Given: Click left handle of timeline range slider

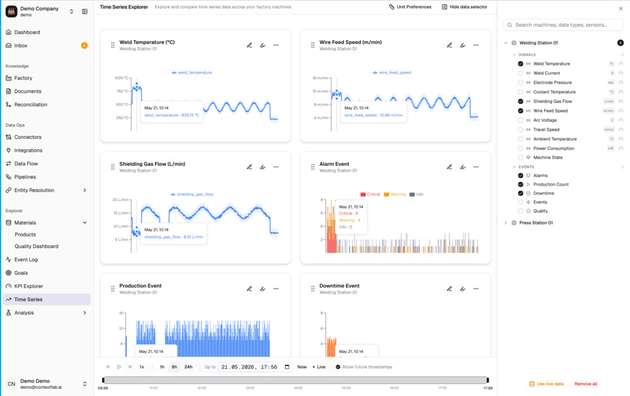Looking at the screenshot, I should coord(103,380).
